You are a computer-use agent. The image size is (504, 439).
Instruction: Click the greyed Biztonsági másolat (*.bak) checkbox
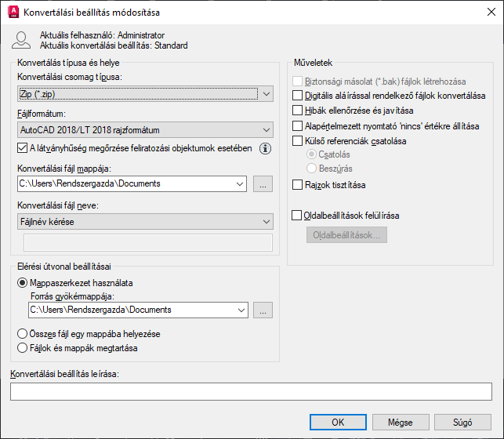tap(297, 82)
